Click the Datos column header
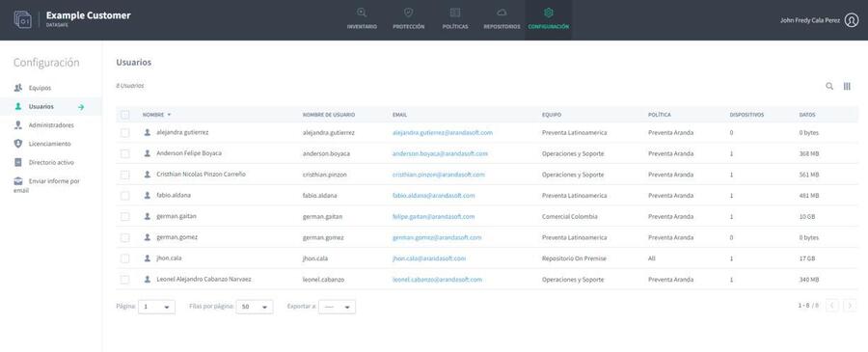 tap(807, 115)
